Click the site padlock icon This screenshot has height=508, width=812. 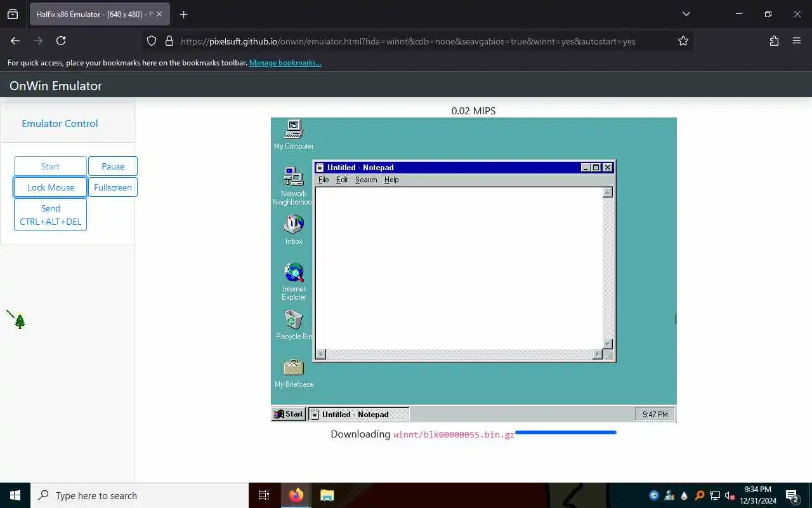[x=169, y=41]
